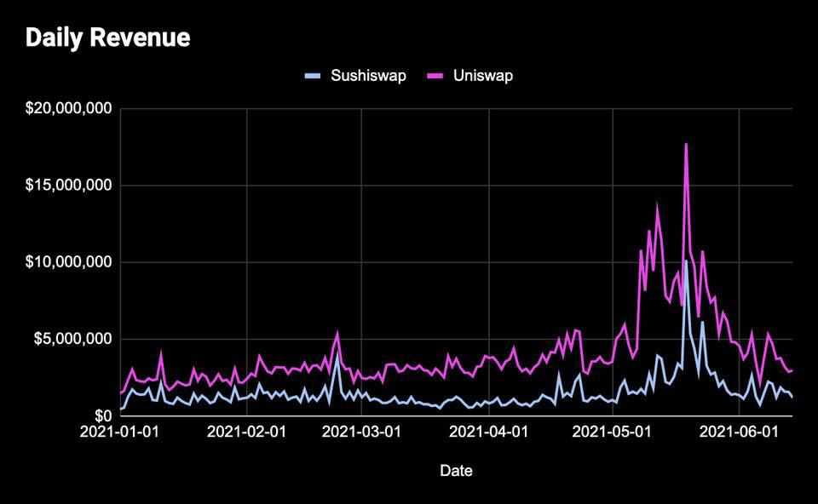Click the Daily Revenue chart title
The width and height of the screenshot is (818, 504).
[108, 37]
